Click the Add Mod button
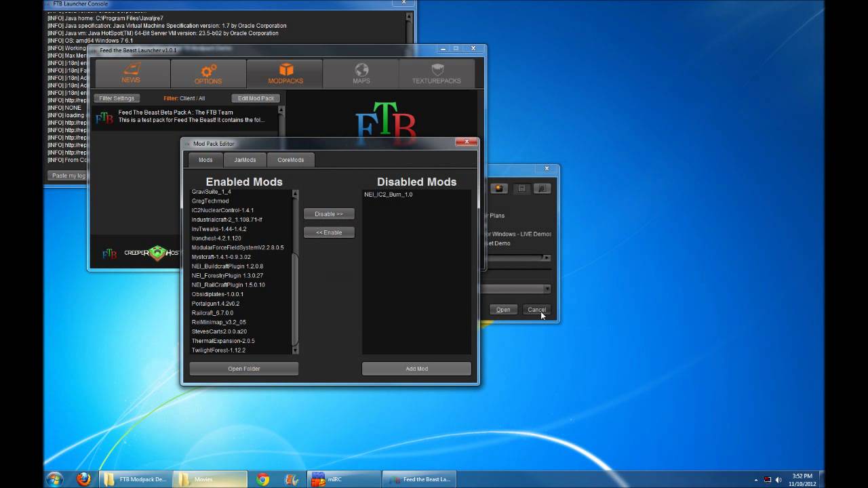Viewport: 868px width, 488px height. (x=416, y=369)
